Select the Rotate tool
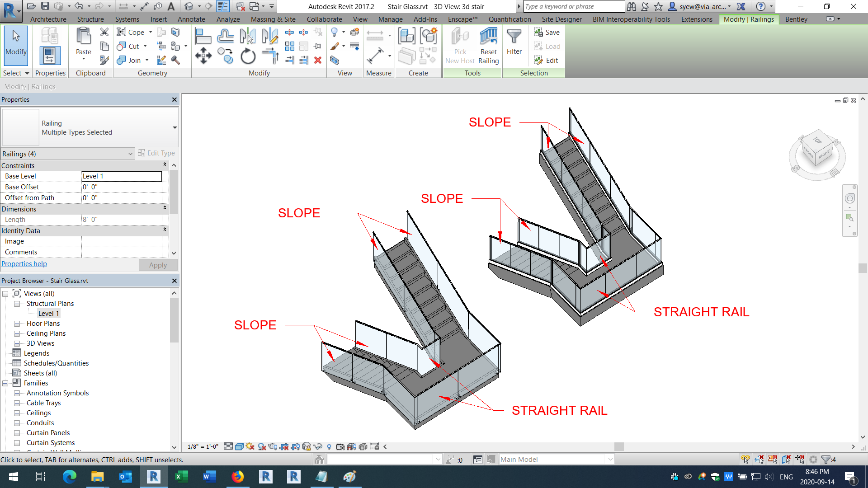The image size is (868, 488). point(247,56)
